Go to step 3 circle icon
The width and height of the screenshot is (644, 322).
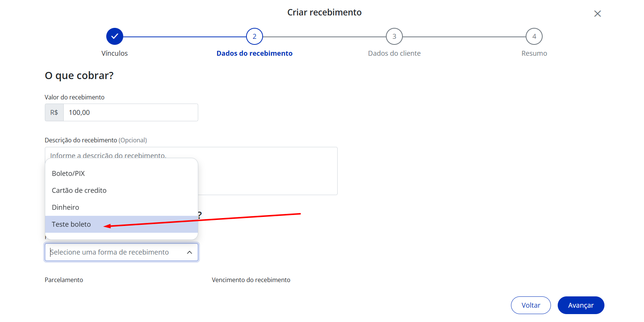point(394,37)
